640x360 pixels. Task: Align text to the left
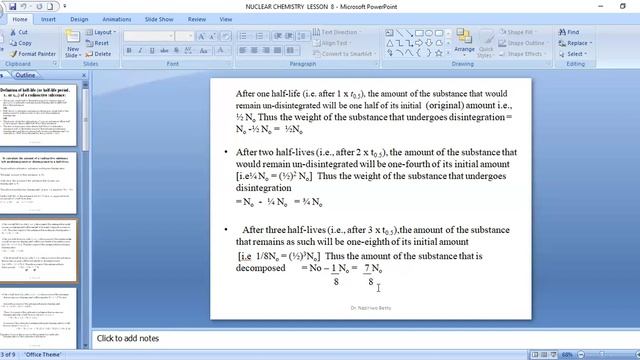click(242, 50)
